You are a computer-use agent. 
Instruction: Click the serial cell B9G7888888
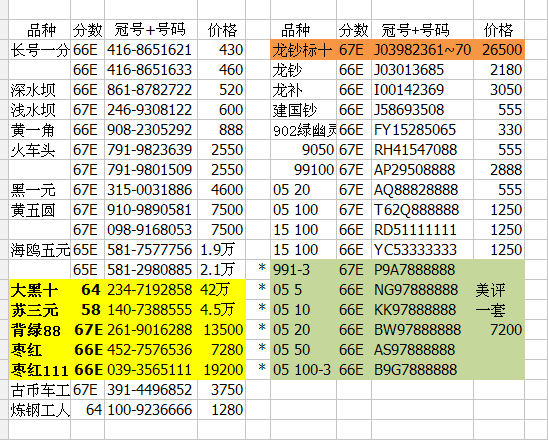click(x=423, y=370)
